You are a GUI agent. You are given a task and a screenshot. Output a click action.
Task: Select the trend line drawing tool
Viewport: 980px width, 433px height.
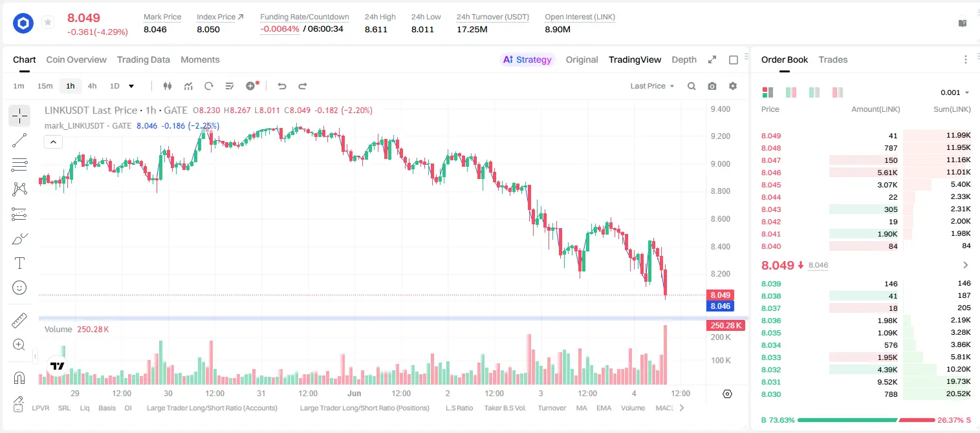[x=19, y=140]
